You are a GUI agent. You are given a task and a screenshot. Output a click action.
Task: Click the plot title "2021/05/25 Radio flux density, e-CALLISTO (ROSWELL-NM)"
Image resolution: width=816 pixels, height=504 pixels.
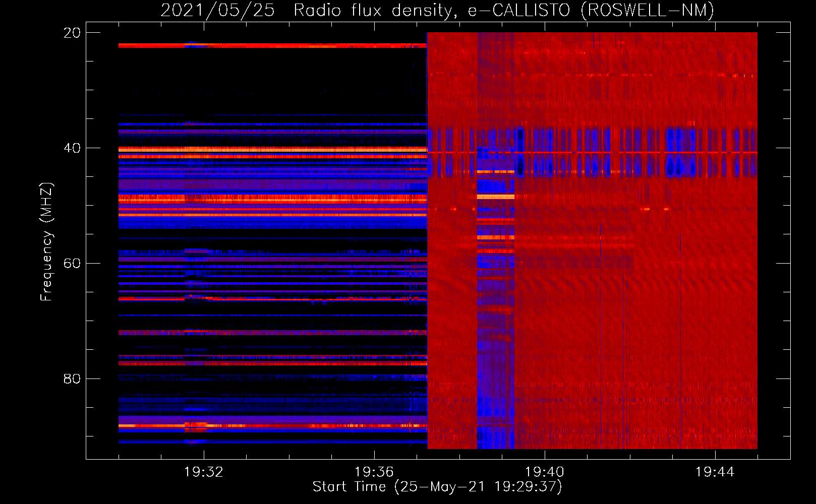pyautogui.click(x=437, y=10)
